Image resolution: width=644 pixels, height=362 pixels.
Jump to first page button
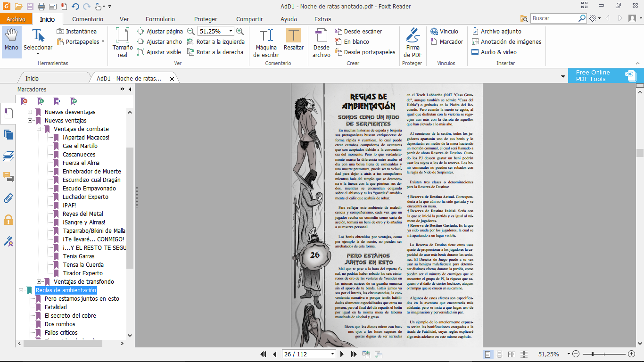click(x=263, y=354)
